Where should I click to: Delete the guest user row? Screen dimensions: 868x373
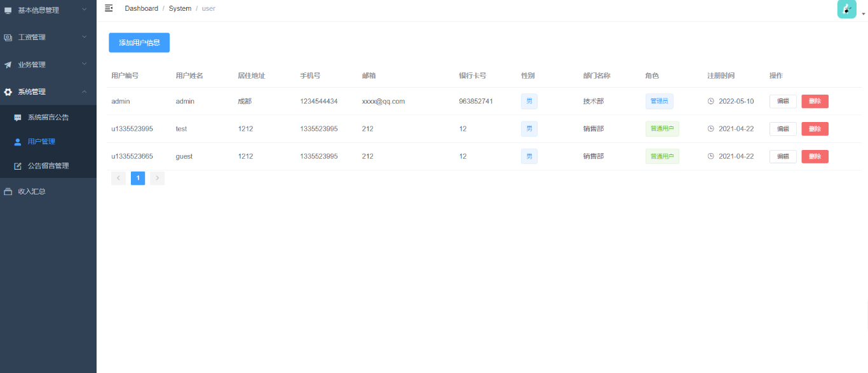(x=815, y=156)
